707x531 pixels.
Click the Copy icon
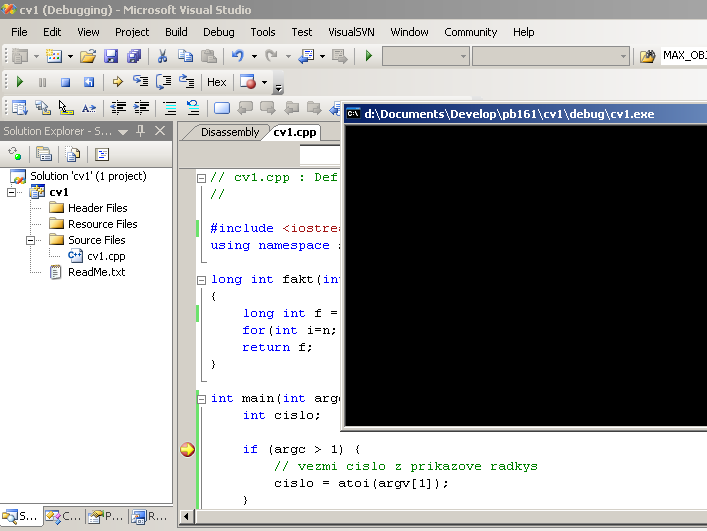[185, 56]
